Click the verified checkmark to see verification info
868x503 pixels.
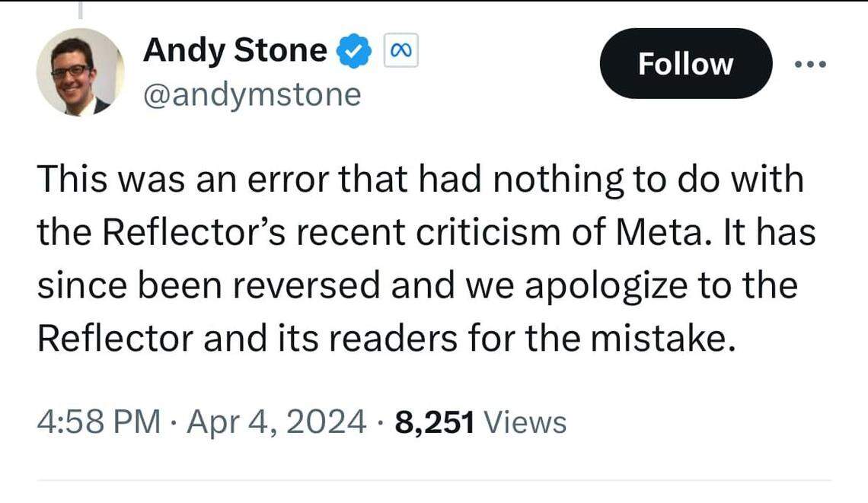click(x=352, y=49)
